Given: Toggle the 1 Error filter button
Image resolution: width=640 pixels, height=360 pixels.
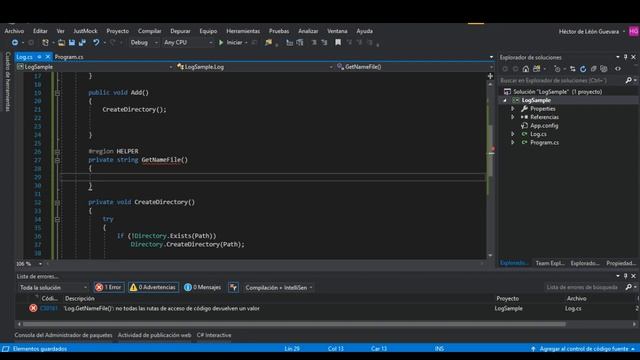Looking at the screenshot, I should (x=109, y=287).
